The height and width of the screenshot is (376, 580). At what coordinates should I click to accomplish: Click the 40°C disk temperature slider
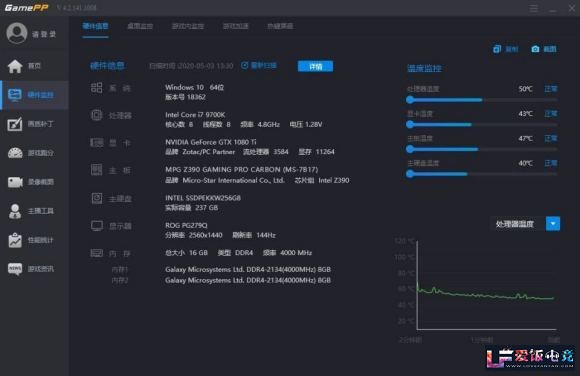point(482,174)
